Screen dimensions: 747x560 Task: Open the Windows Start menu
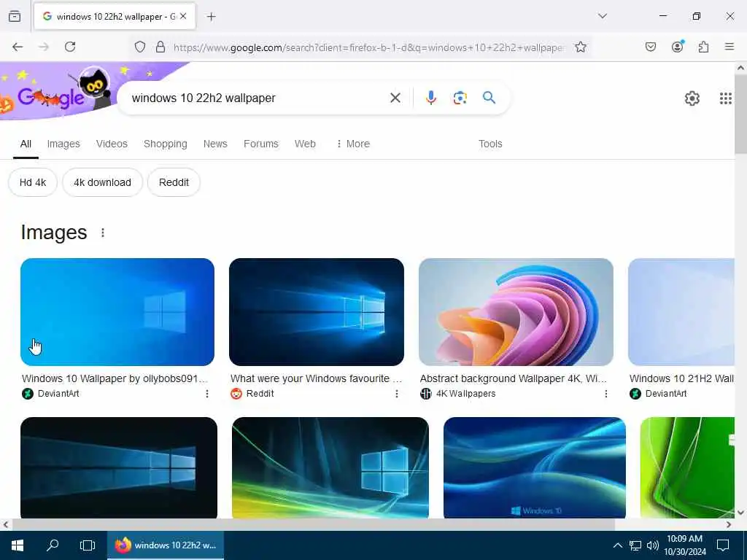18,545
